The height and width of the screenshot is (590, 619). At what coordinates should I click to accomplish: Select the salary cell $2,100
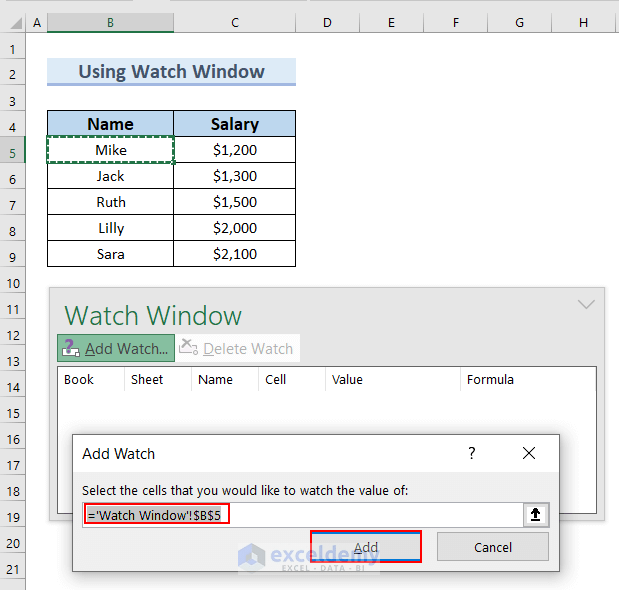click(235, 254)
